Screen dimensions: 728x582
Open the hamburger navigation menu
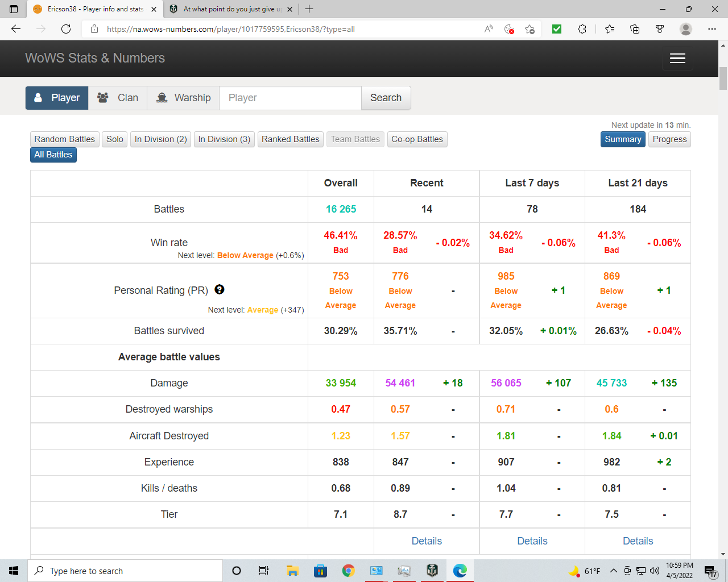tap(677, 59)
